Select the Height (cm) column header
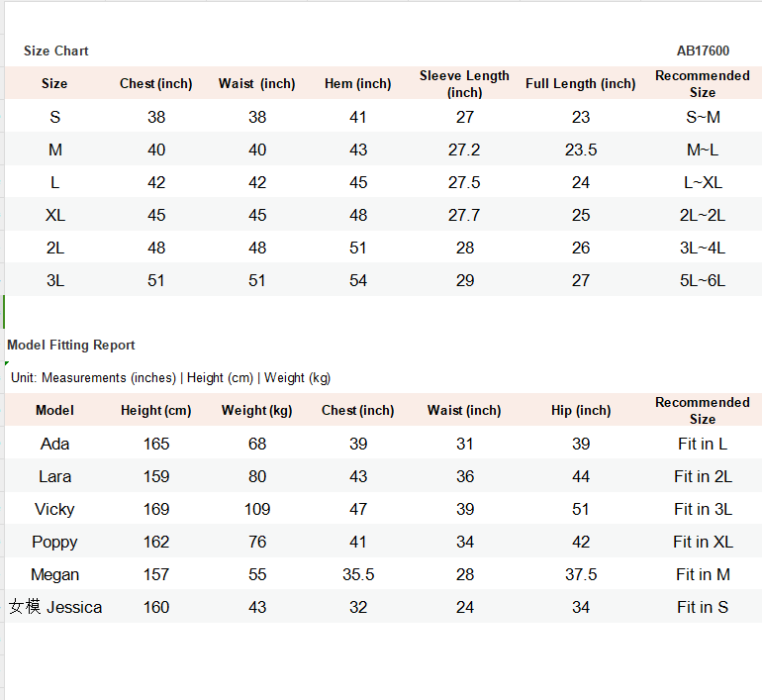The height and width of the screenshot is (700, 762). pos(156,411)
